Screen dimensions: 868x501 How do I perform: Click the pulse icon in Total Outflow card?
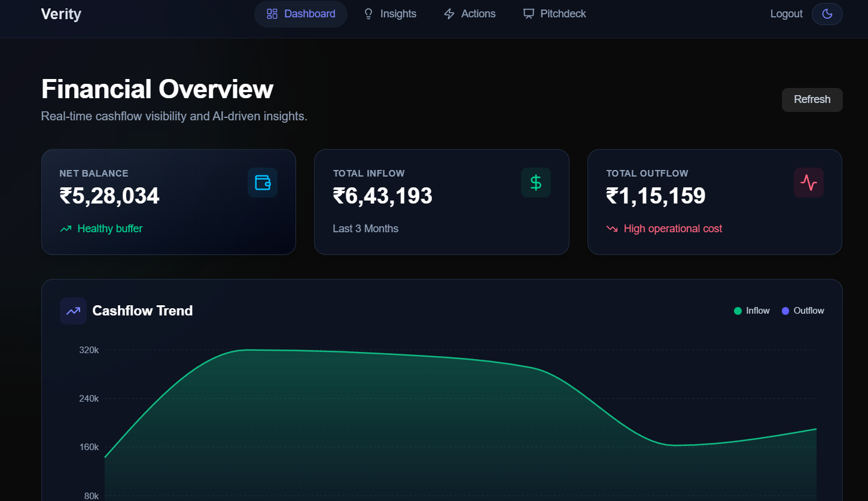point(808,183)
